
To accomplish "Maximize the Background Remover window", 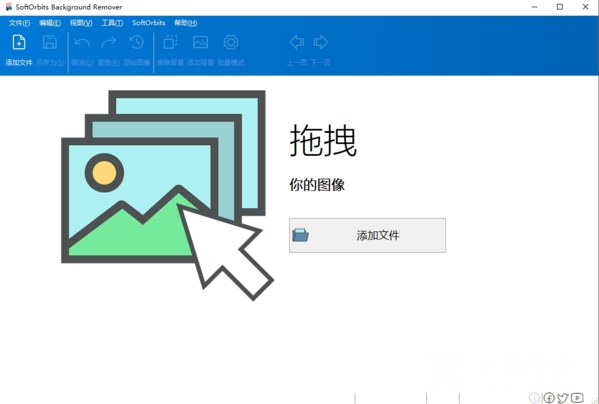I will coord(560,7).
